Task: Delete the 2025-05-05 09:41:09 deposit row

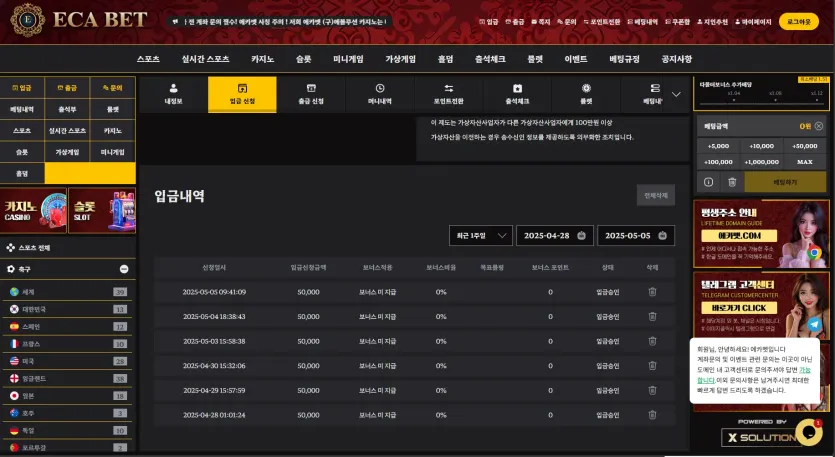Action: 652,292
